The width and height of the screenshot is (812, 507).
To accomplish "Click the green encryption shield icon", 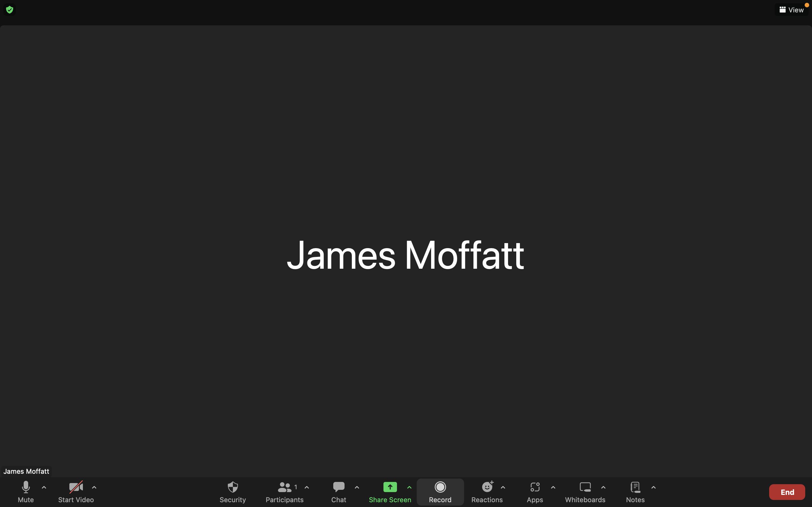I will 9,10.
